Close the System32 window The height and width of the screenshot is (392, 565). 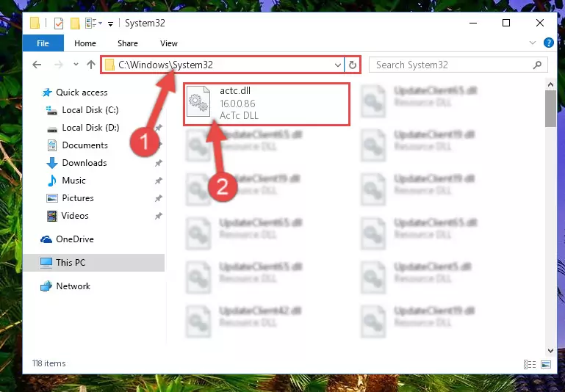(x=539, y=23)
